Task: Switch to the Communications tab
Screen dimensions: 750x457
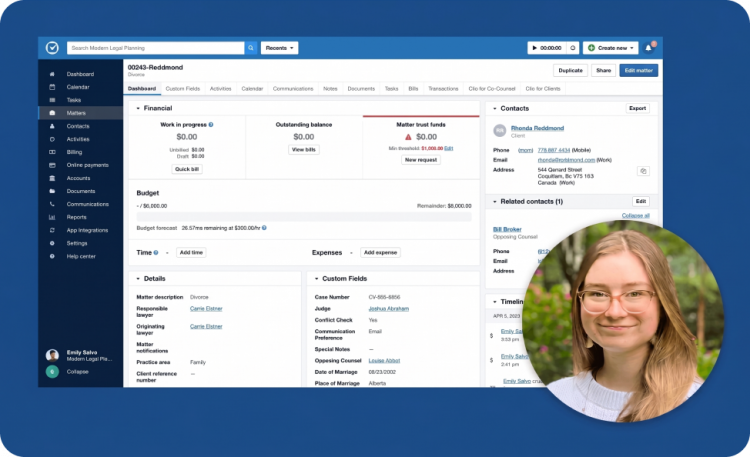Action: pos(293,89)
